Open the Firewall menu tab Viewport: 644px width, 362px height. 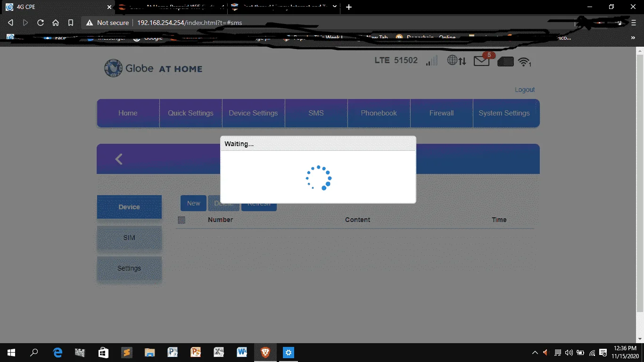(441, 113)
